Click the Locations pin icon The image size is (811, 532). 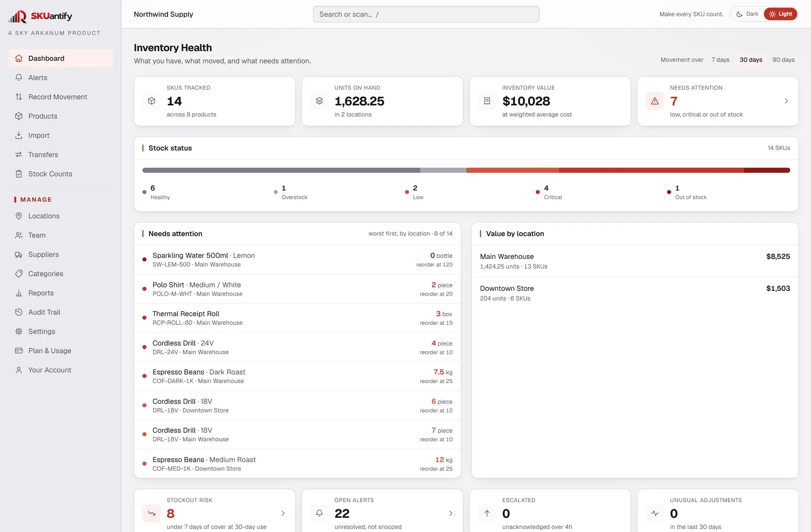tap(19, 216)
